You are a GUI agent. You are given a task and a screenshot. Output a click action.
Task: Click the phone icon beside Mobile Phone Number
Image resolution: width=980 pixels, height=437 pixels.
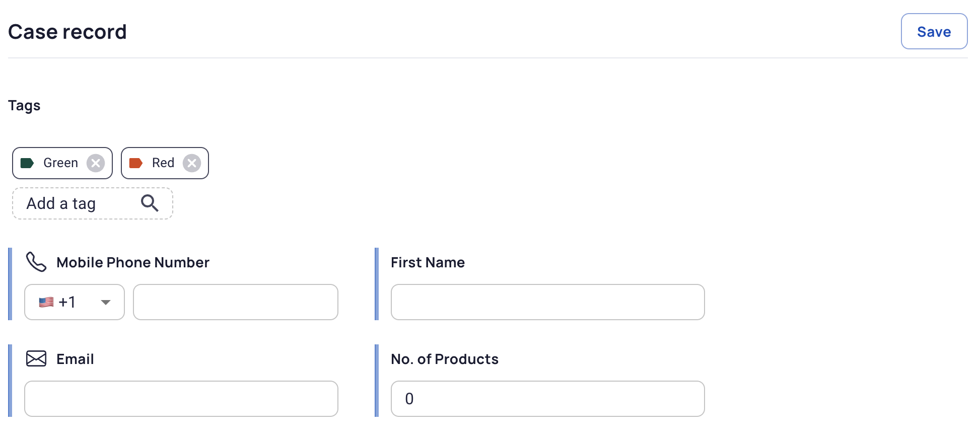(x=36, y=262)
